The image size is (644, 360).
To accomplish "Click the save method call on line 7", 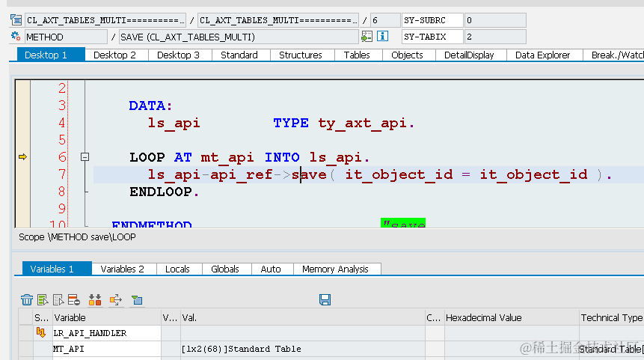I will pyautogui.click(x=309, y=174).
